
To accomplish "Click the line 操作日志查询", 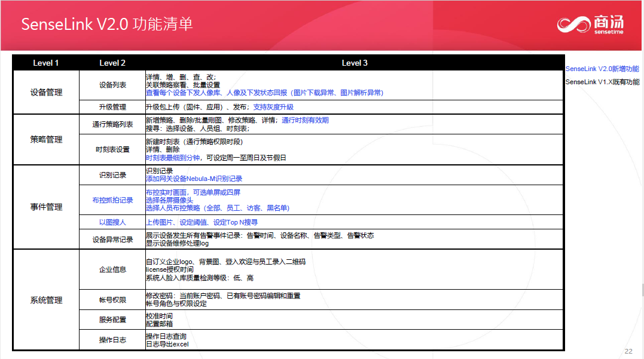I will 166,336.
